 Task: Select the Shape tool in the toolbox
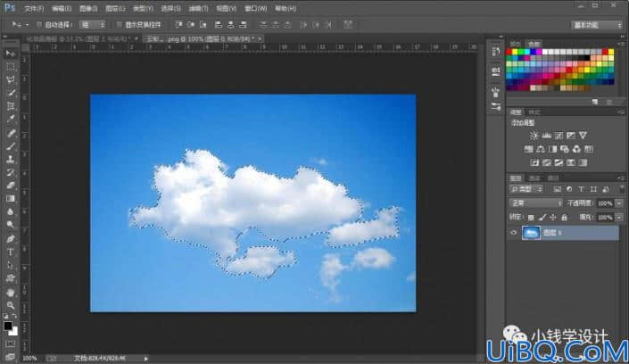11,278
